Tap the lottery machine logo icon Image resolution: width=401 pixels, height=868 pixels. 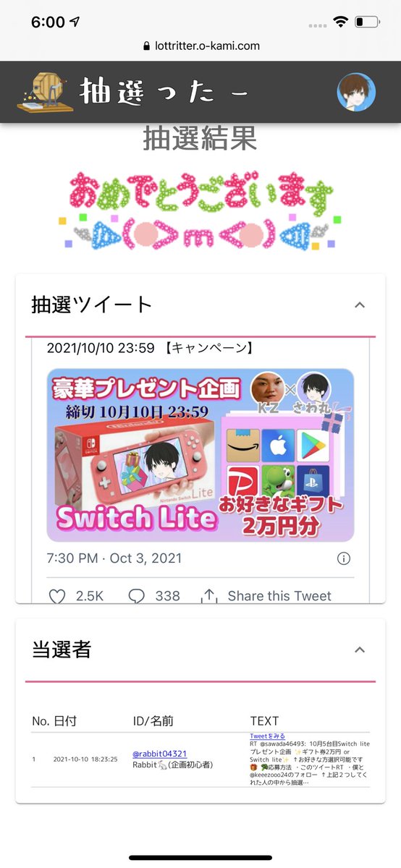click(45, 93)
